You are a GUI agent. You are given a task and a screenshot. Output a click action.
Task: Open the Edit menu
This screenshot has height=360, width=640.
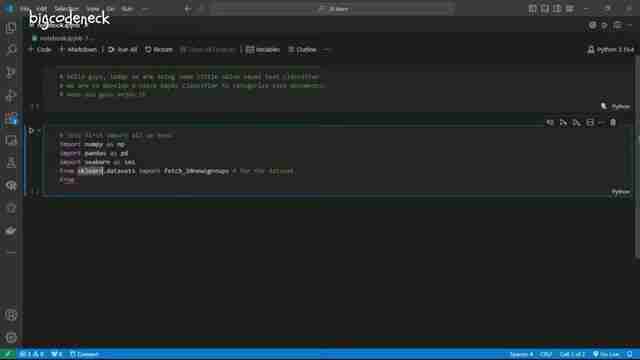(42, 9)
